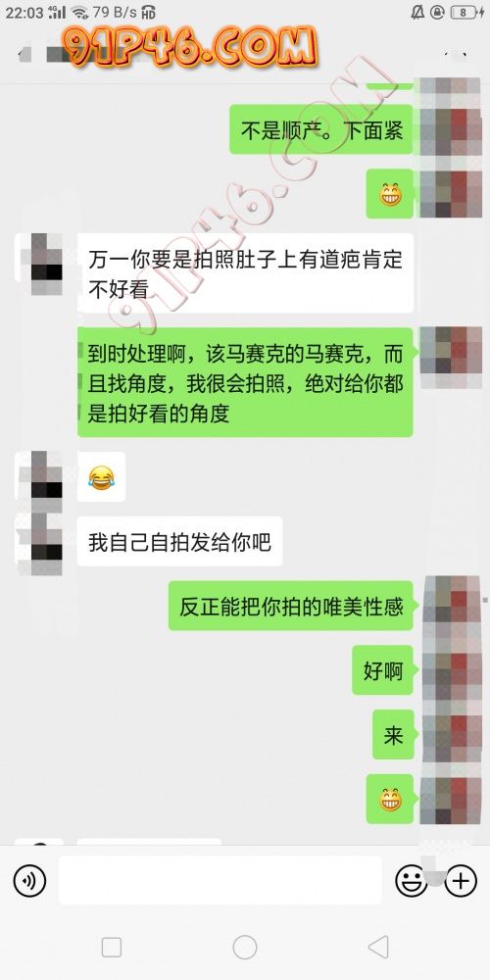Screen dimensions: 490x980
Task: Tap the rotation lock icon in status bar
Action: tap(437, 12)
